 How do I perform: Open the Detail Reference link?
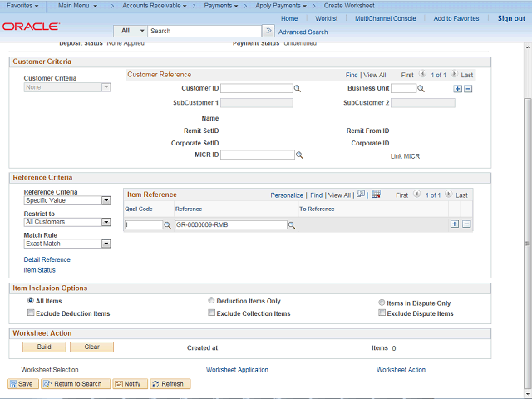click(x=47, y=259)
